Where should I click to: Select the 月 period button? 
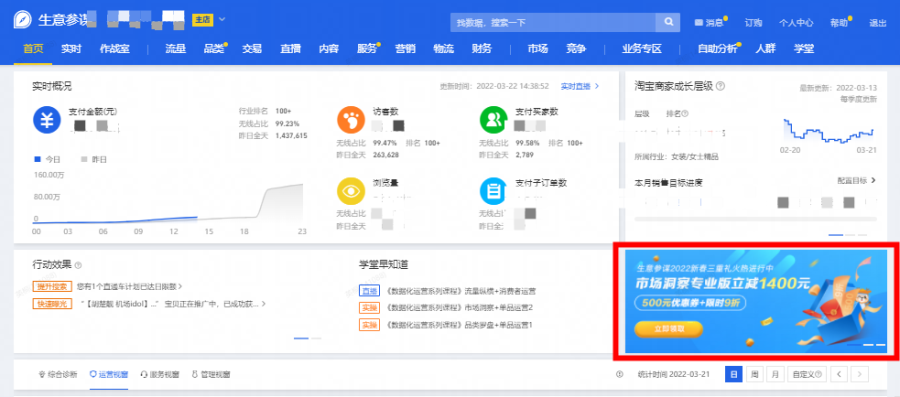[775, 375]
